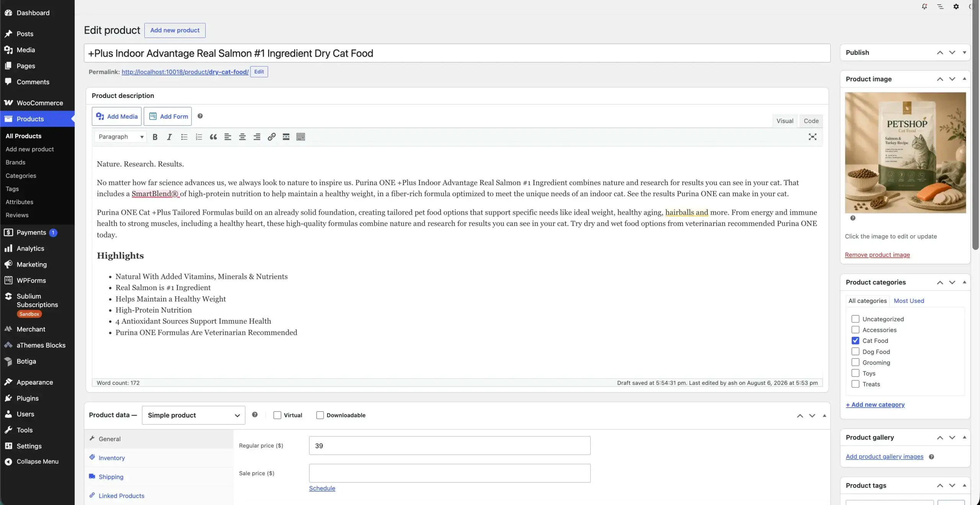This screenshot has height=505, width=980.
Task: Align text left
Action: pyautogui.click(x=228, y=137)
